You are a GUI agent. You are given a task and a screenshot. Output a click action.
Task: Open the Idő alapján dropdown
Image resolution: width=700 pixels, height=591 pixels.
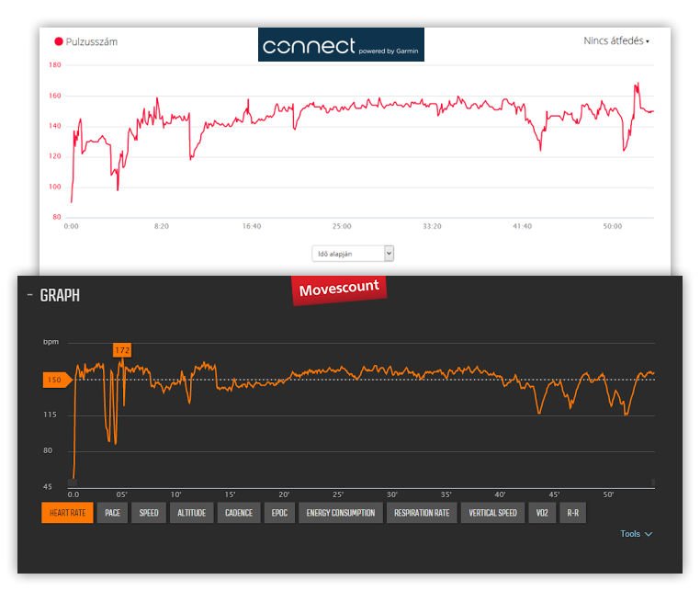(x=353, y=254)
